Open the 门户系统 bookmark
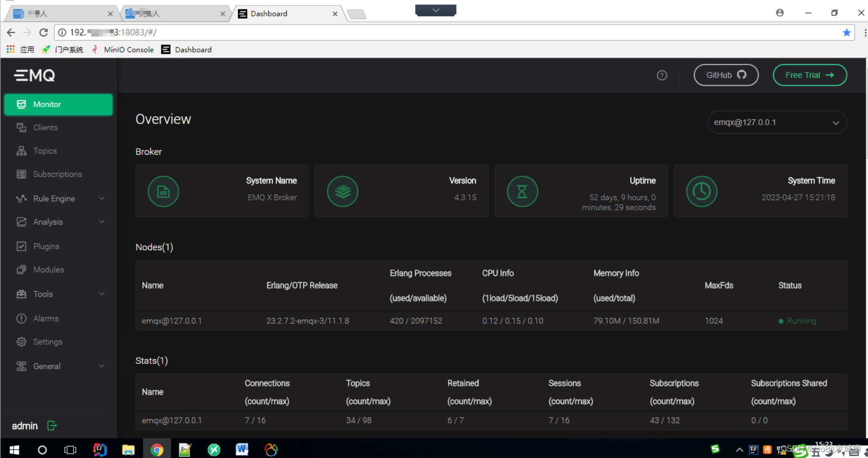This screenshot has height=458, width=868. [x=62, y=49]
